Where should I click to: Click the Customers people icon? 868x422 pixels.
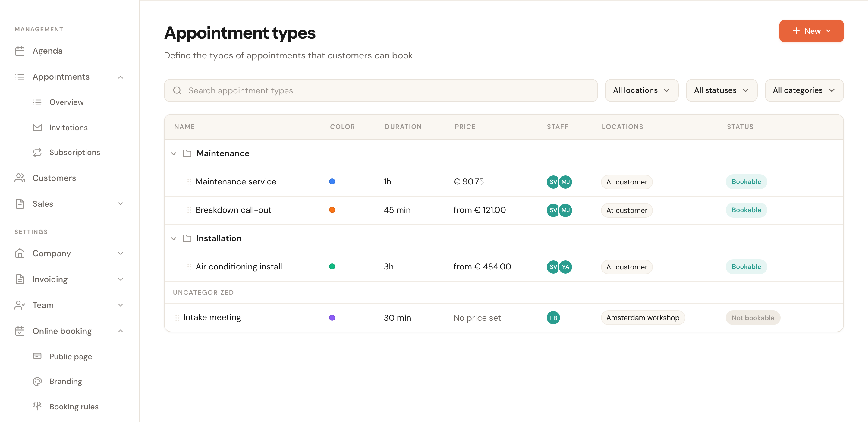(x=20, y=178)
